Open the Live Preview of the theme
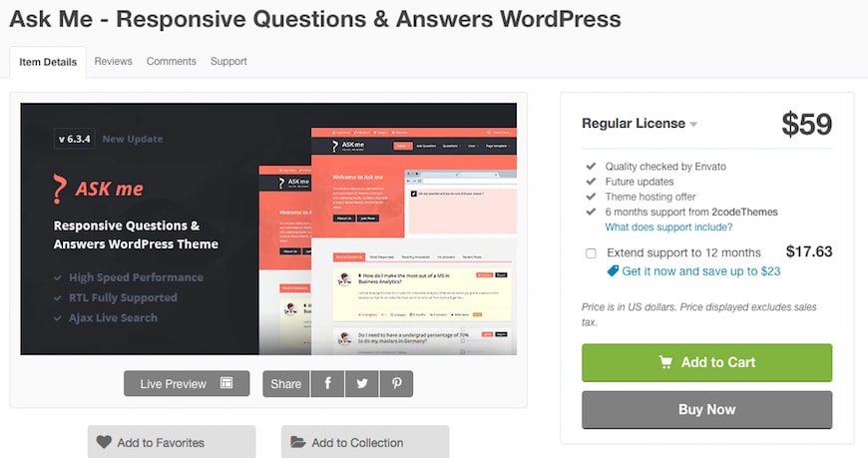The width and height of the screenshot is (868, 458). coord(187,384)
